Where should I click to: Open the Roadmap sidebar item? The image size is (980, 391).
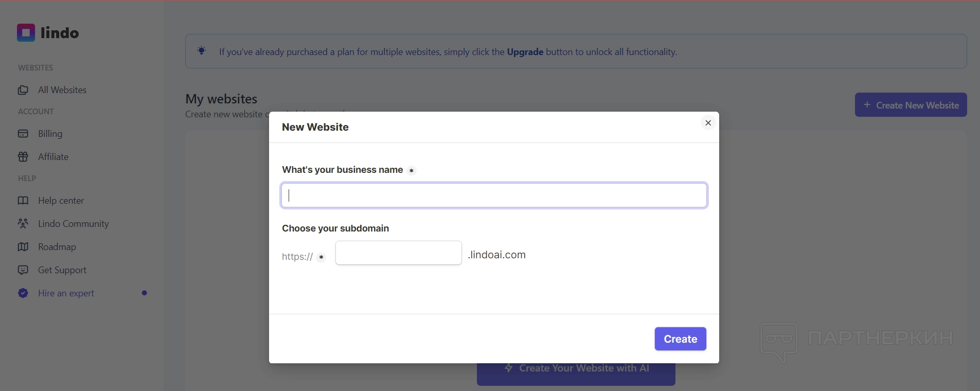(57, 247)
